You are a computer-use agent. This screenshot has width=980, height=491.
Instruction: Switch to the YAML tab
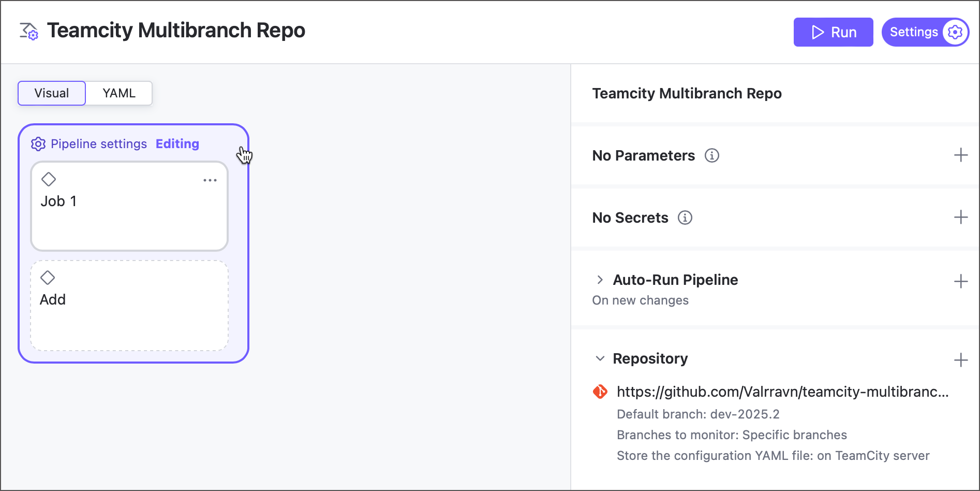[118, 93]
